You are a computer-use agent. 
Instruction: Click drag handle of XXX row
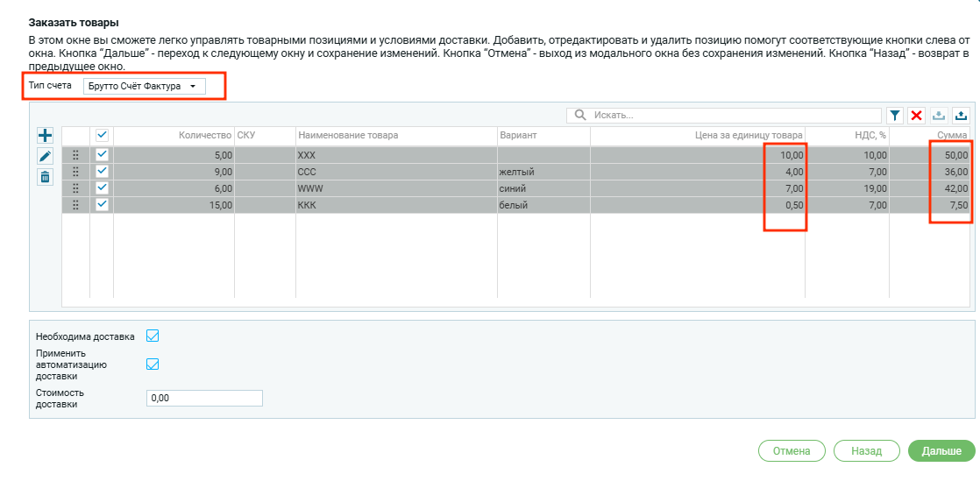pyautogui.click(x=75, y=155)
